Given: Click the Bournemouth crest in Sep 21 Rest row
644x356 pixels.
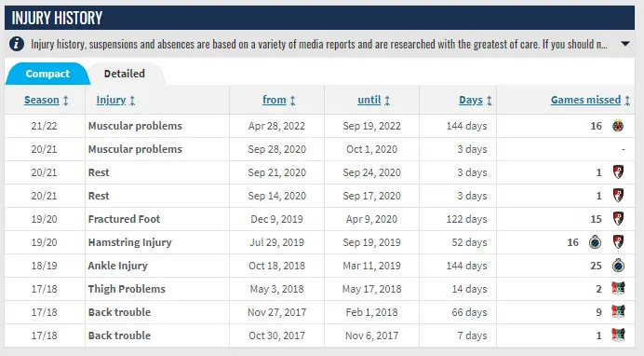Looking at the screenshot, I should [x=618, y=171].
